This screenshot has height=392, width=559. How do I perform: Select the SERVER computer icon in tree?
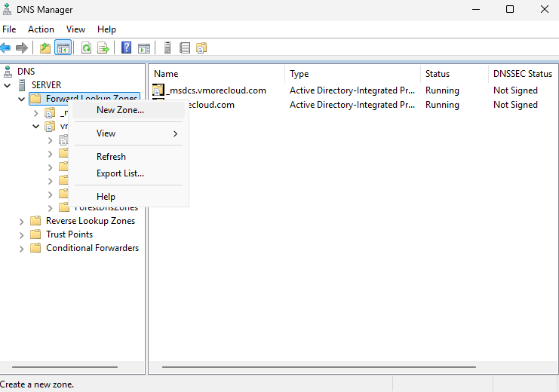(x=22, y=85)
